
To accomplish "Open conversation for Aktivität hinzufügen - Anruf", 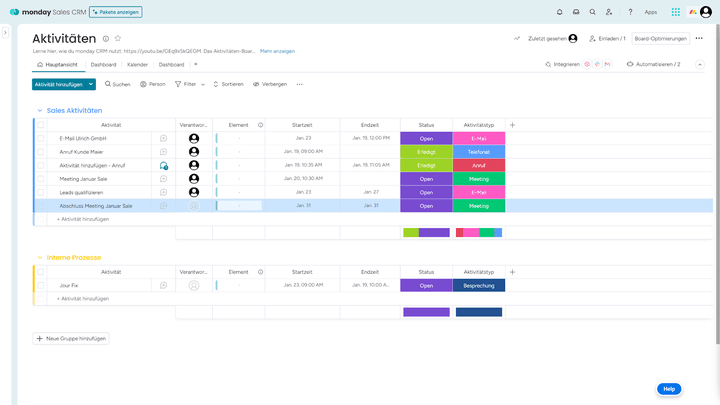I will point(164,165).
